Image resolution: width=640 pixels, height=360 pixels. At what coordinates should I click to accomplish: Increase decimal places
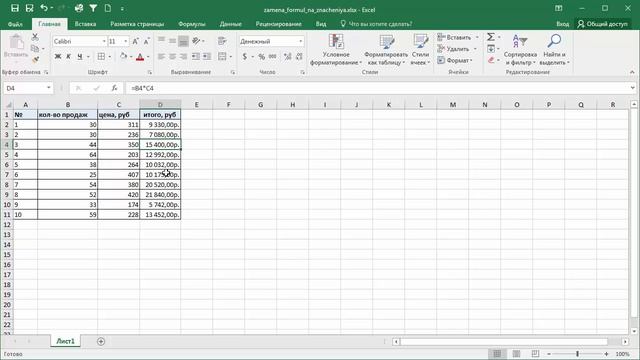tap(287, 56)
